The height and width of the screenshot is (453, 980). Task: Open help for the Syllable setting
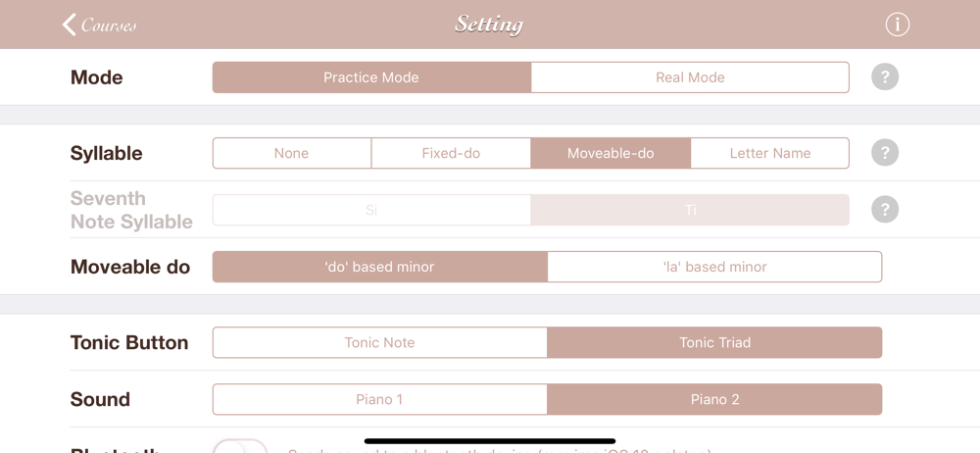tap(884, 153)
